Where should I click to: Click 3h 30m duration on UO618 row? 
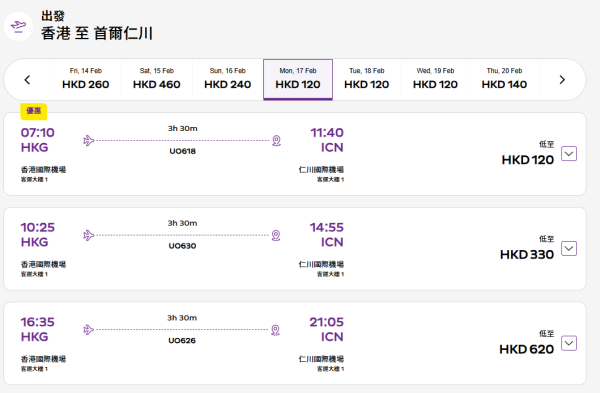point(183,129)
